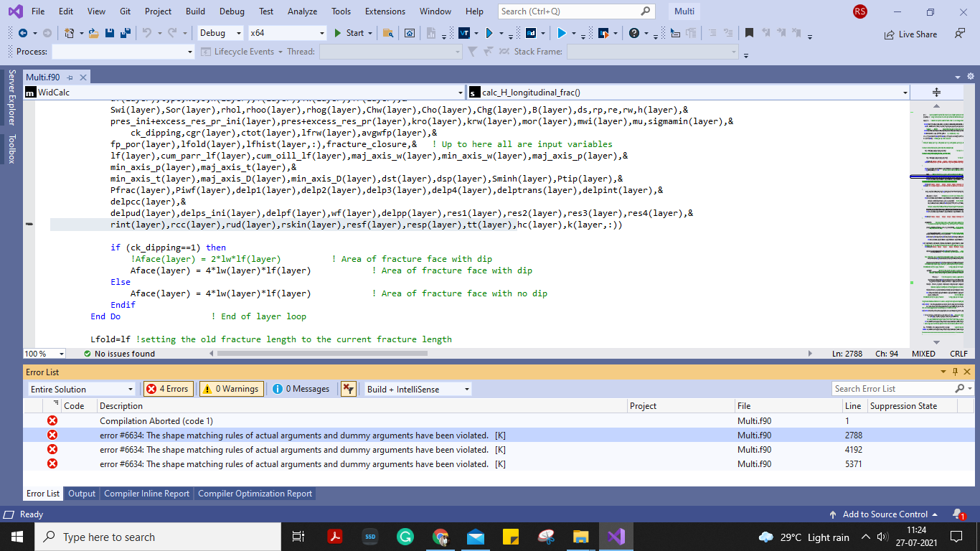Click the Intel Advisor toolbar icon
980x551 pixels.
click(531, 33)
